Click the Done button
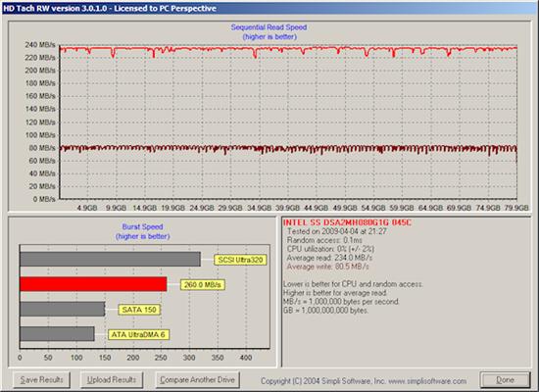 point(505,380)
